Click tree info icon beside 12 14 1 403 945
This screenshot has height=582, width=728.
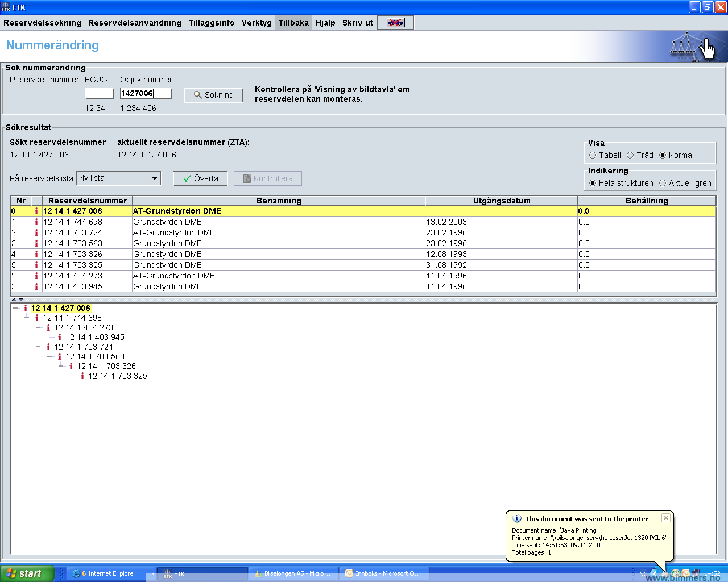click(59, 337)
